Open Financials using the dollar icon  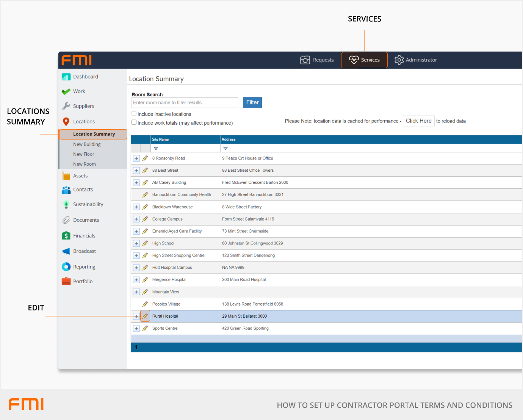[66, 236]
